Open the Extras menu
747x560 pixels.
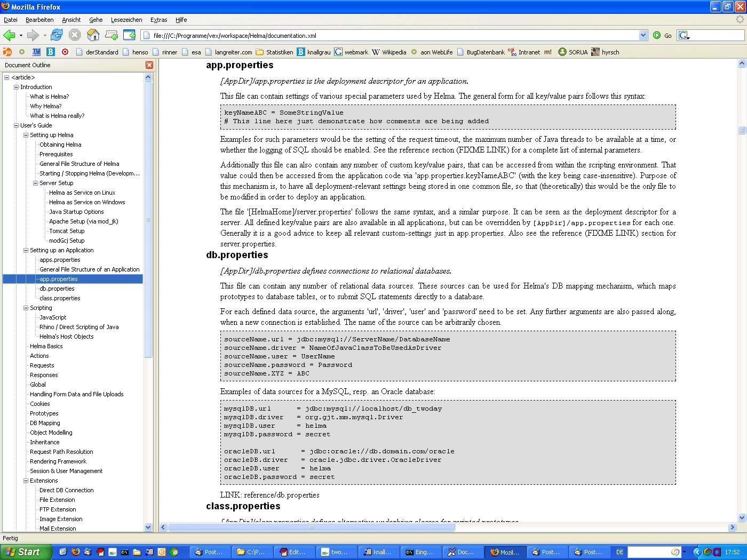pos(158,20)
